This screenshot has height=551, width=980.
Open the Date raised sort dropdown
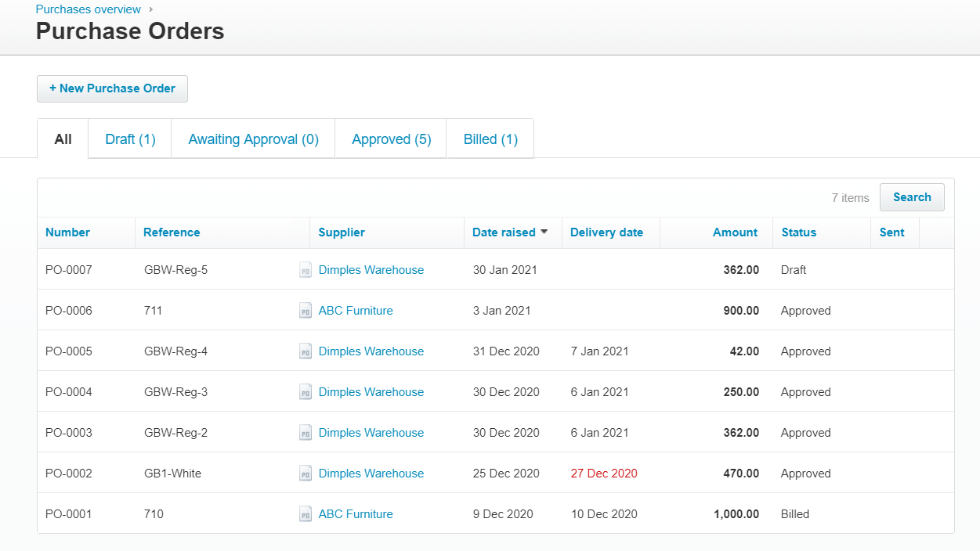click(544, 232)
